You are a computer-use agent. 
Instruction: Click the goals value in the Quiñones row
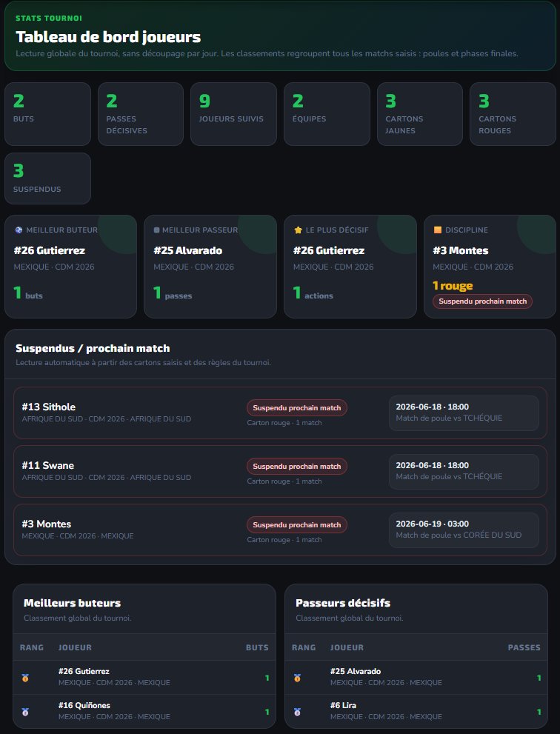[267, 712]
